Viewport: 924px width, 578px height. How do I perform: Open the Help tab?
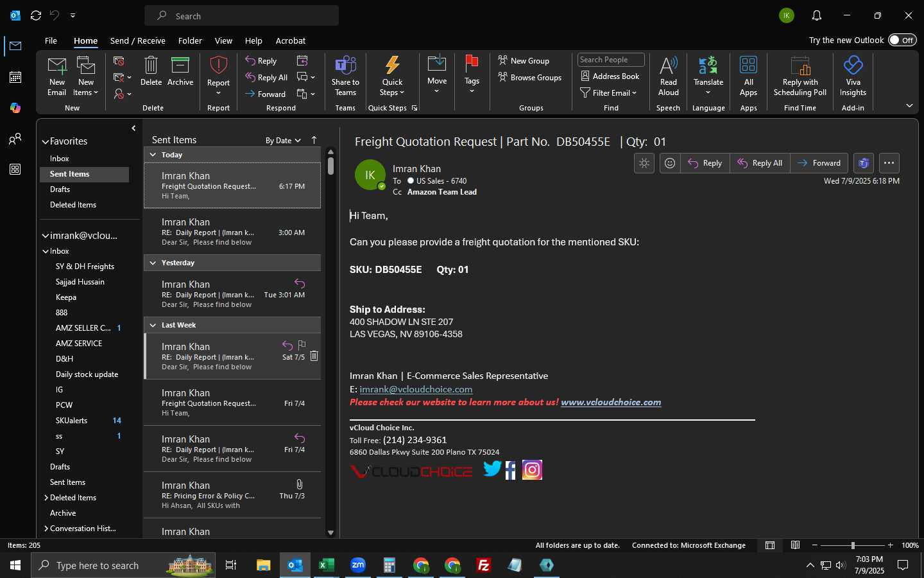click(253, 40)
